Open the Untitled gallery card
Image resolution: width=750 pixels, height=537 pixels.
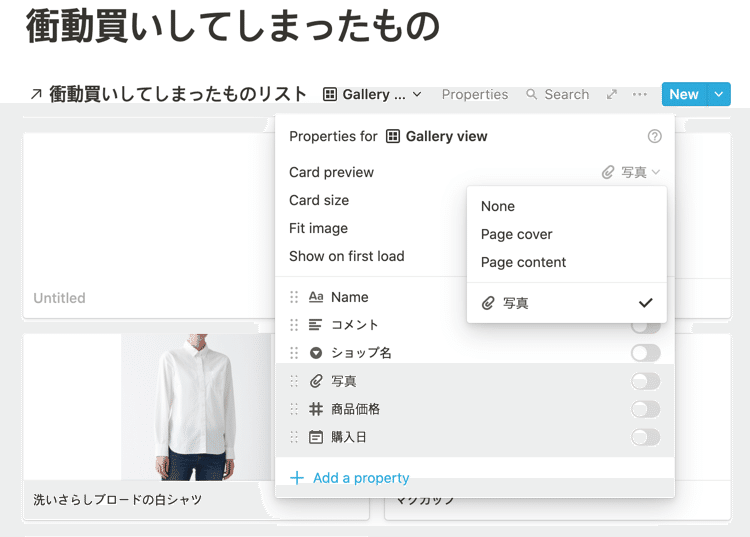click(x=149, y=226)
